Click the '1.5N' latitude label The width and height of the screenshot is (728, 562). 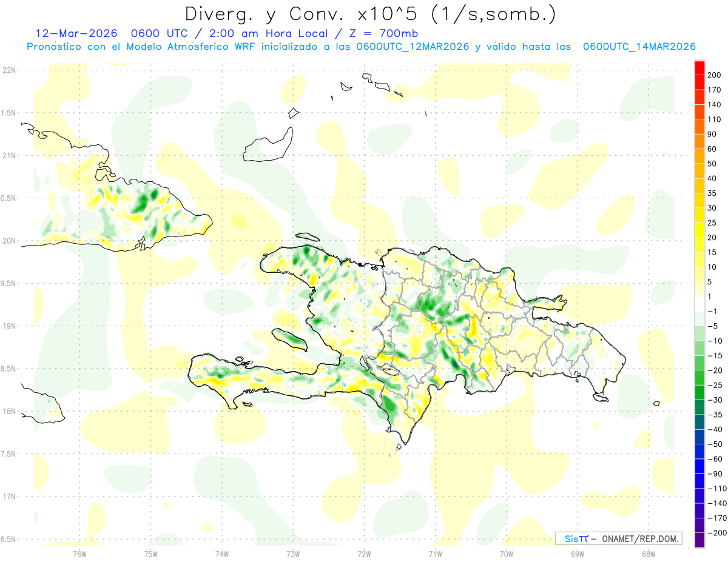coord(9,113)
